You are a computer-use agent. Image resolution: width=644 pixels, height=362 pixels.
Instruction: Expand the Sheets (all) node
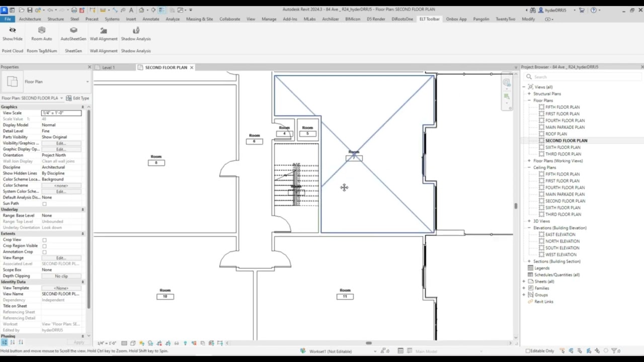click(x=524, y=282)
